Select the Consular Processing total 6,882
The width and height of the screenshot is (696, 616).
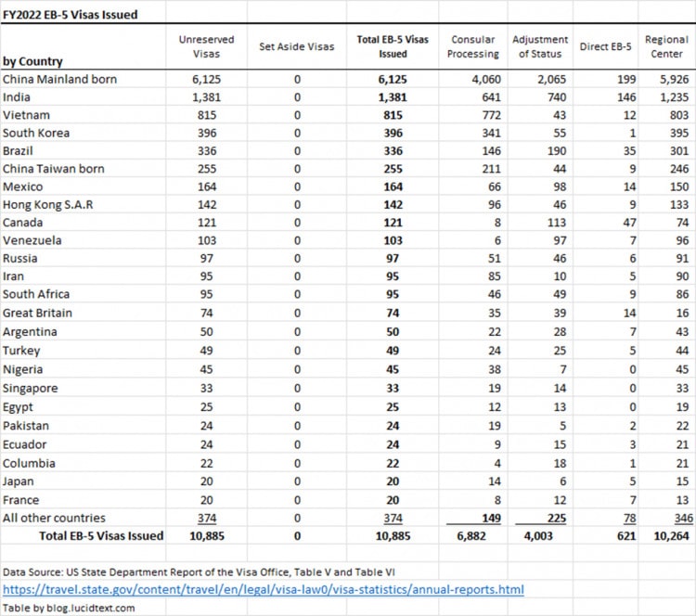(x=471, y=536)
